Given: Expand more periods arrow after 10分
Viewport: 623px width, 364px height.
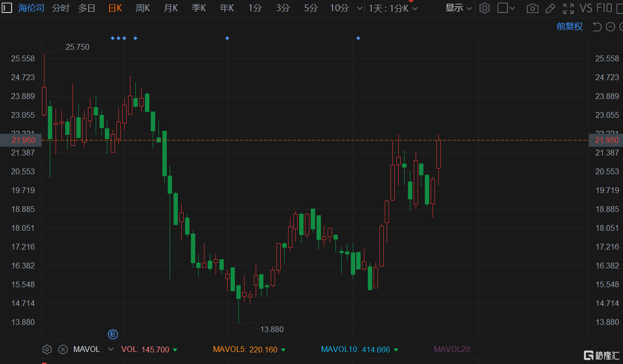Looking at the screenshot, I should click(359, 8).
